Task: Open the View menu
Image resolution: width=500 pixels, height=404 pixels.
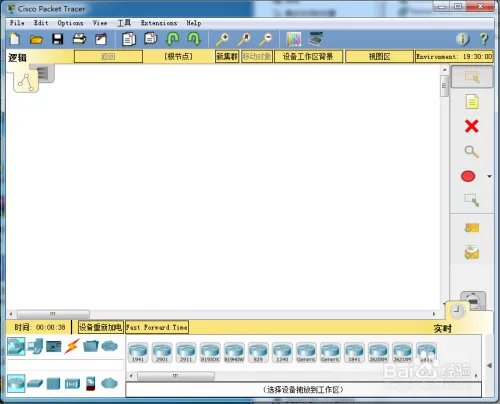Action: tap(100, 23)
